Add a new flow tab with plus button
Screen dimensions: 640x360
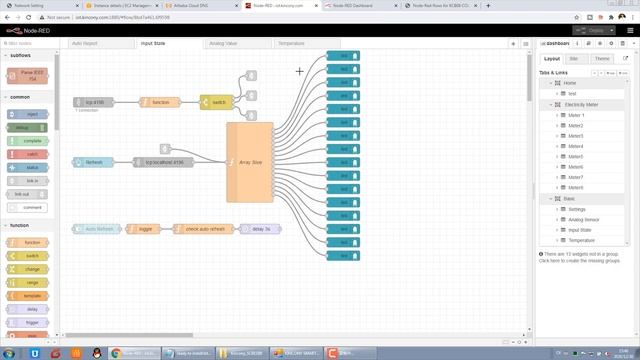[513, 44]
